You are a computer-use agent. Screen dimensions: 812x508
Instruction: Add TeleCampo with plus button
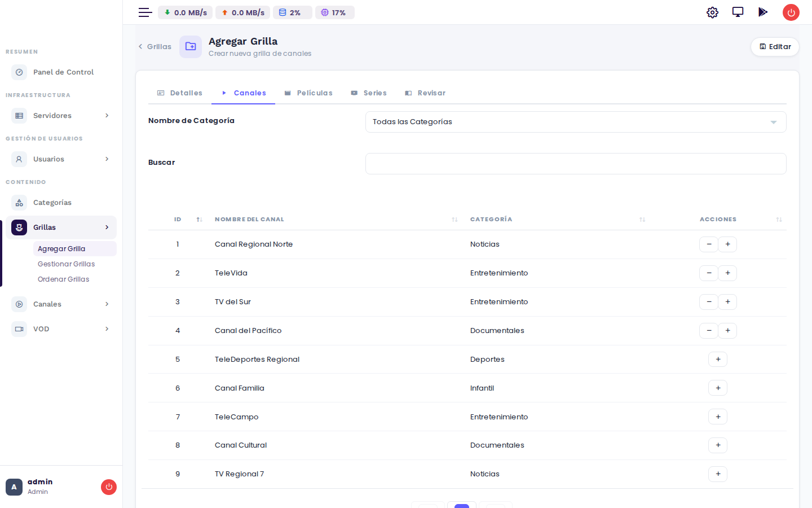(x=718, y=417)
